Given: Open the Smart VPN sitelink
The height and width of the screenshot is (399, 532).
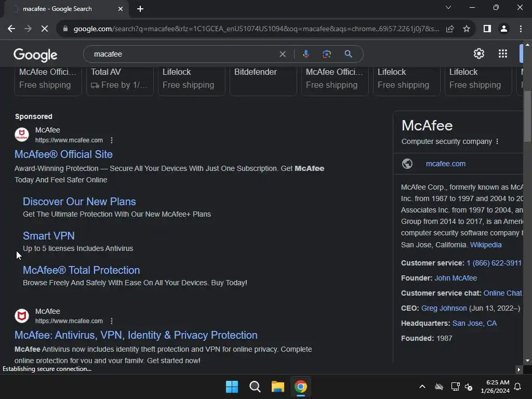Looking at the screenshot, I should [48, 236].
